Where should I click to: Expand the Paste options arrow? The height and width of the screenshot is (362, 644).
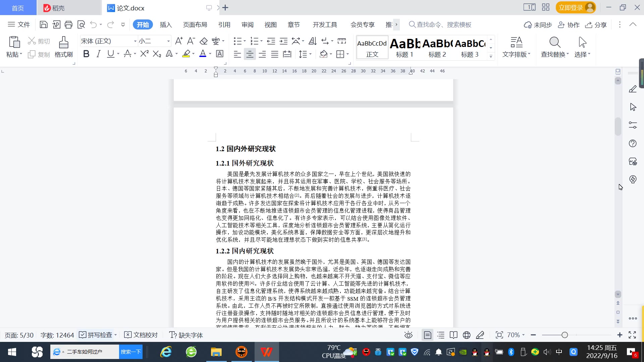21,54
